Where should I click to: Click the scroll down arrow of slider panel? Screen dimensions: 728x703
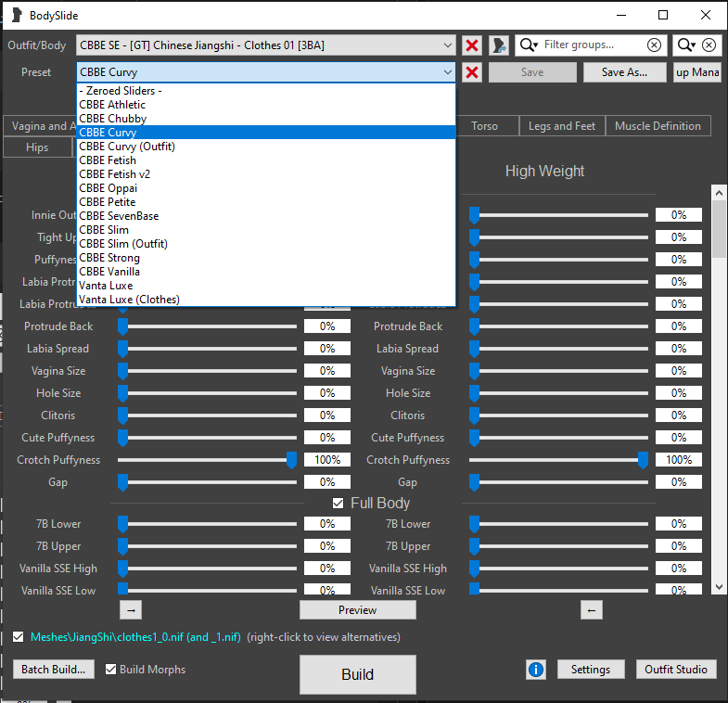pyautogui.click(x=719, y=587)
